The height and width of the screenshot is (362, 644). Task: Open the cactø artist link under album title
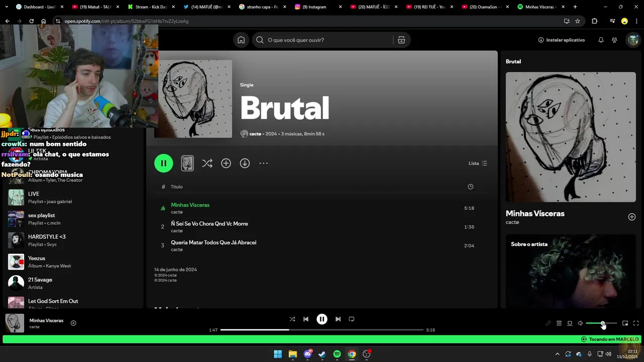[x=255, y=134]
